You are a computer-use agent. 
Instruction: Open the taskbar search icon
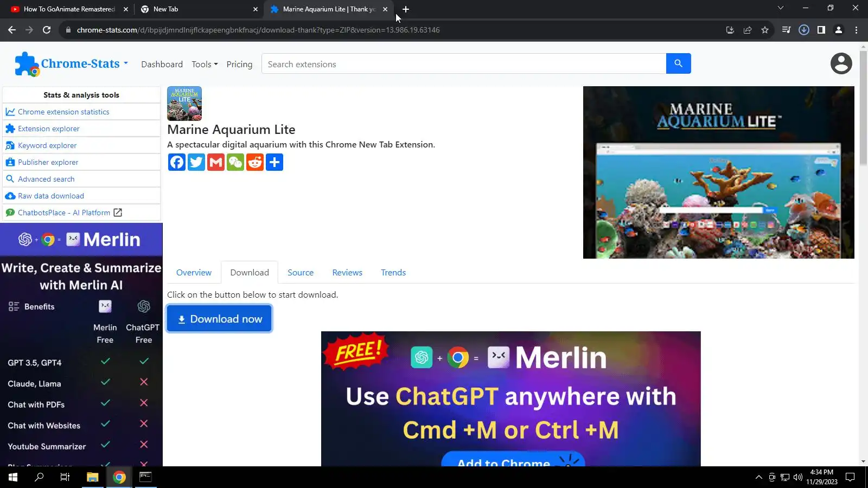pos(39,477)
